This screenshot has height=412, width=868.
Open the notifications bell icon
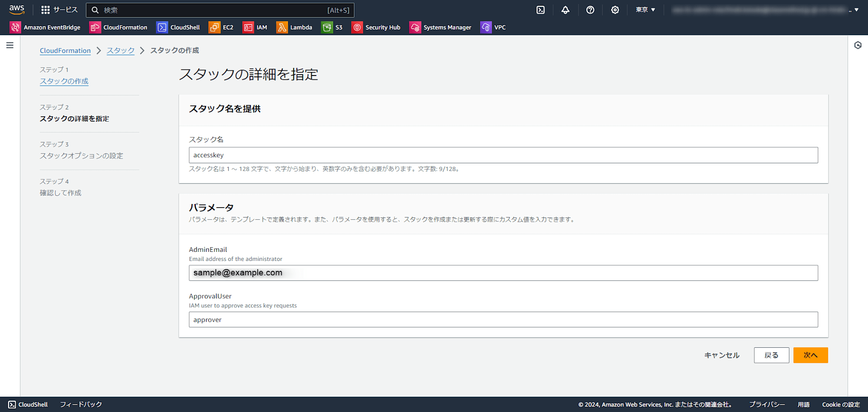(x=565, y=10)
